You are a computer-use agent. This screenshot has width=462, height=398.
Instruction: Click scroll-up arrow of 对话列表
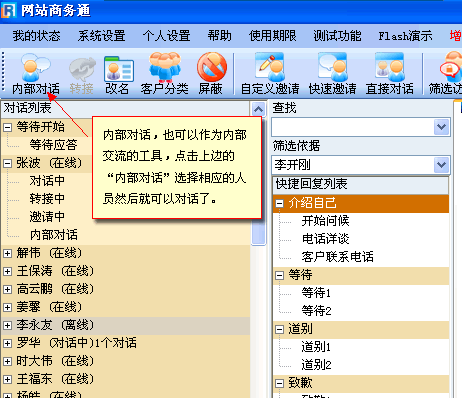pyautogui.click(x=258, y=109)
